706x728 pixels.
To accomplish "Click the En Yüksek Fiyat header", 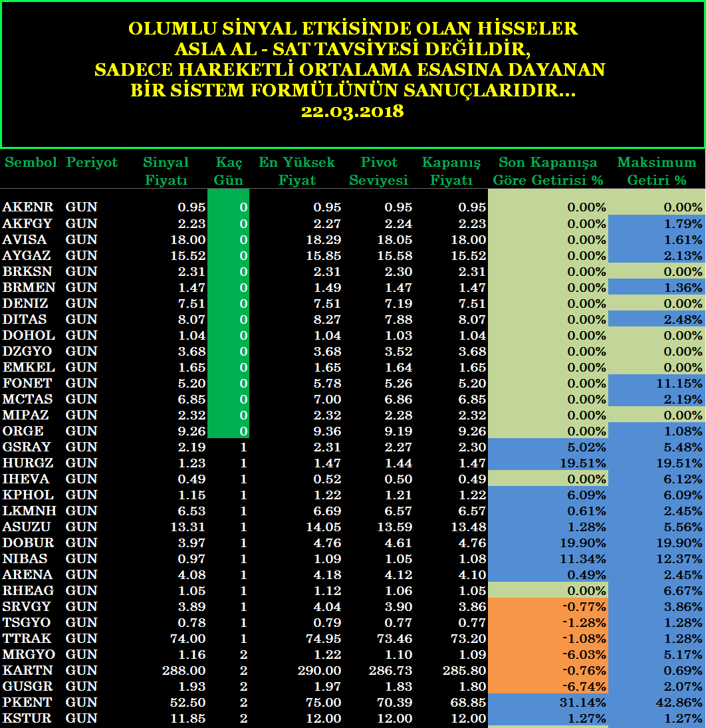I will coord(296,171).
